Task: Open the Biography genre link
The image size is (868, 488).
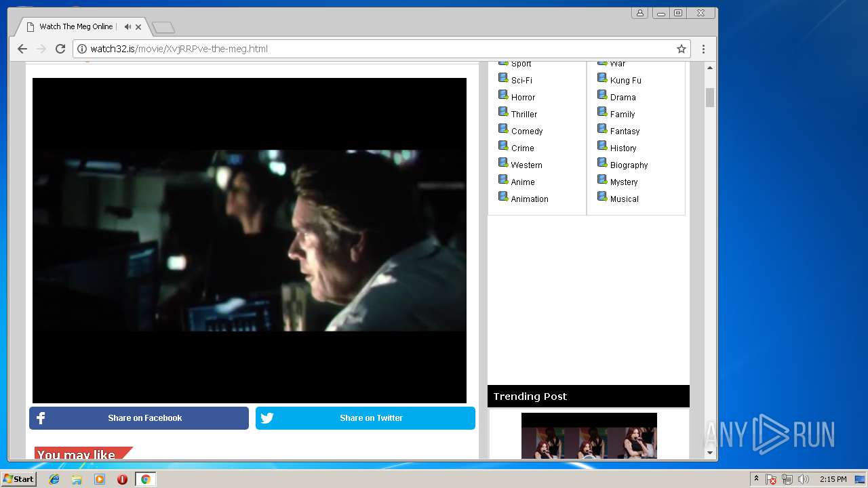Action: (x=629, y=165)
